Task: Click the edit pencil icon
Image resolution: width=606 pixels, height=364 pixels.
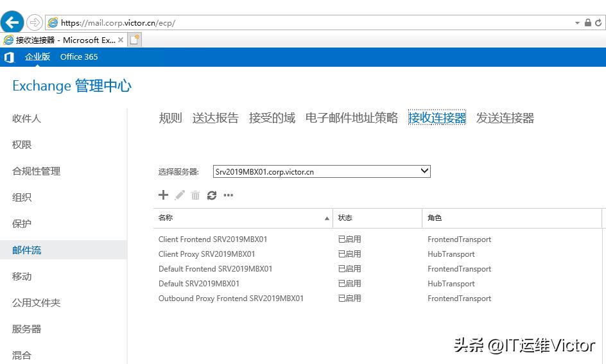Action: tap(180, 195)
